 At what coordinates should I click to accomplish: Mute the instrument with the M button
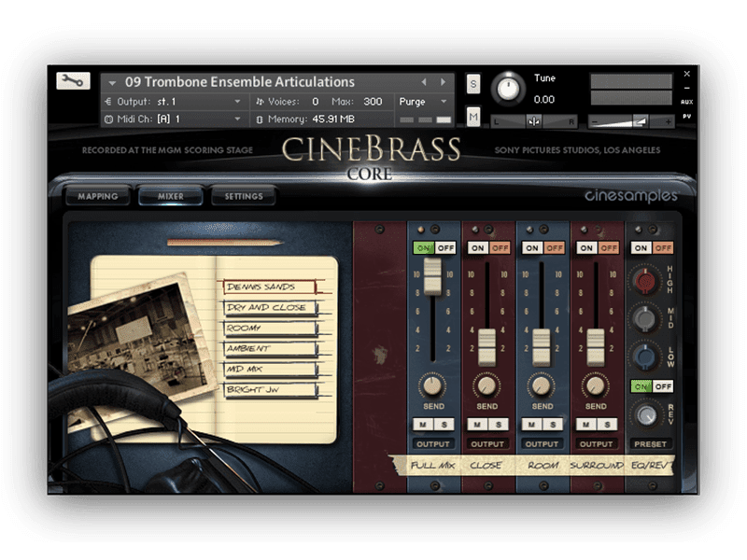tap(473, 117)
